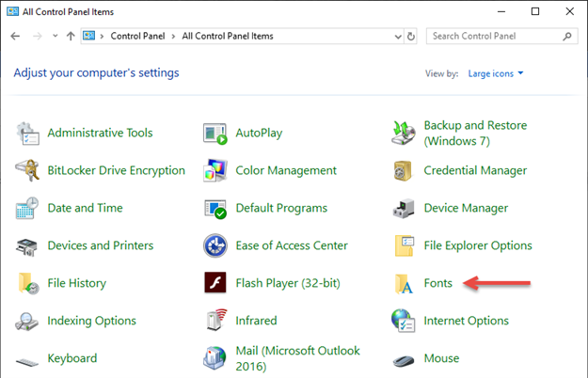The height and width of the screenshot is (378, 588).
Task: Open the Color Management icon
Action: tap(215, 170)
